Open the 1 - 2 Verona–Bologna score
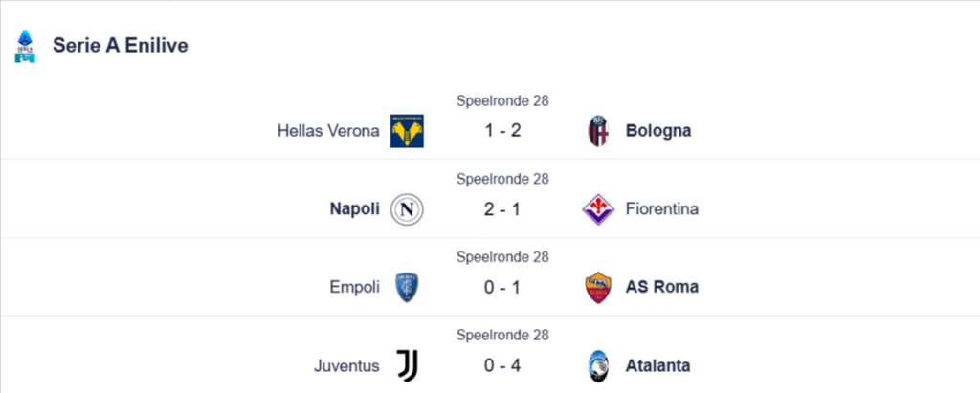Screen dimensions: 980x393 pos(502,131)
